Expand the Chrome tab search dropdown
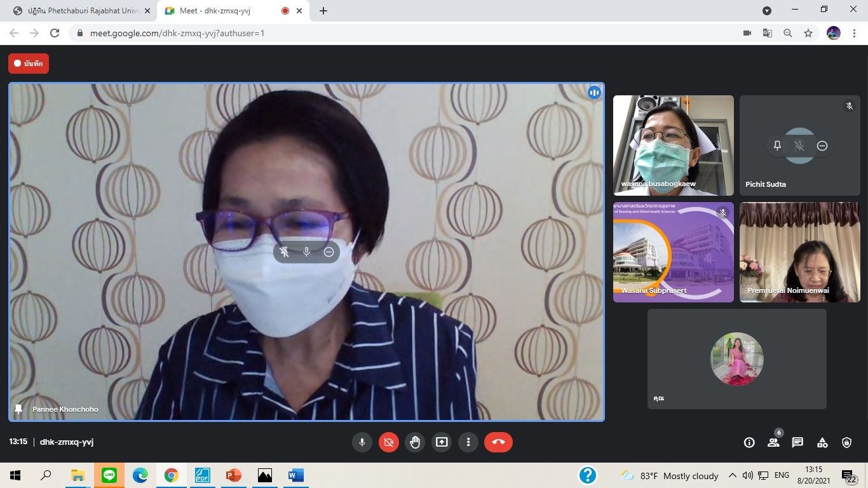 point(767,11)
